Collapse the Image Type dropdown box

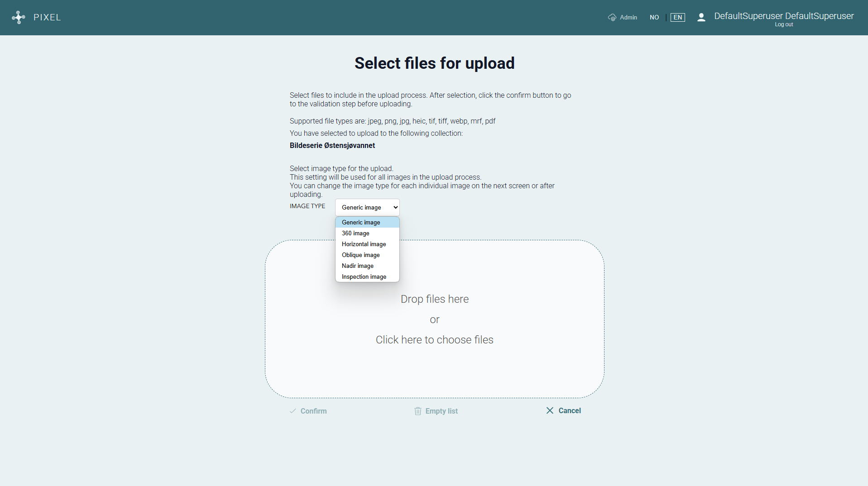point(367,207)
